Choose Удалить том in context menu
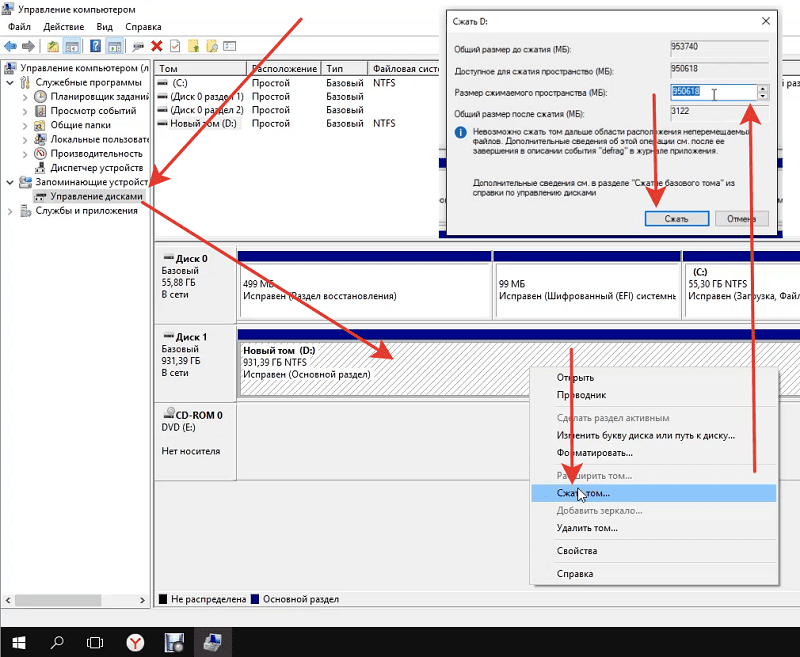The width and height of the screenshot is (800, 657). click(x=654, y=528)
